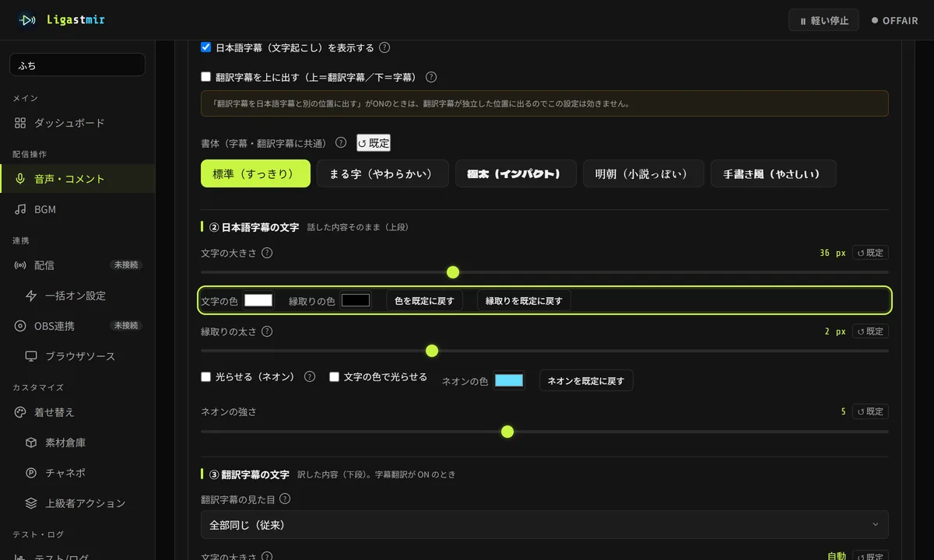The width and height of the screenshot is (934, 560).
Task: Uncheck 日本語字幕（文字起こし）を表示する
Action: coord(206,47)
